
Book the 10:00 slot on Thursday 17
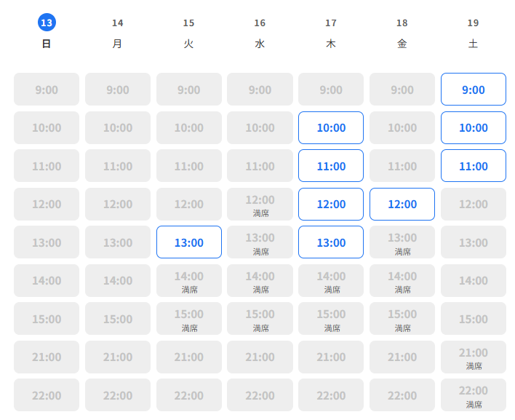pyautogui.click(x=331, y=127)
